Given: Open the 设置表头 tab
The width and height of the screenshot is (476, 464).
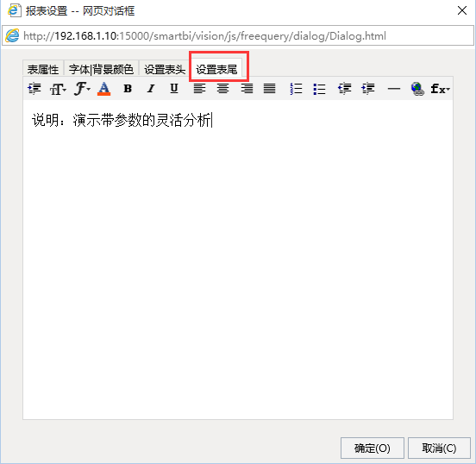Looking at the screenshot, I should pyautogui.click(x=164, y=69).
